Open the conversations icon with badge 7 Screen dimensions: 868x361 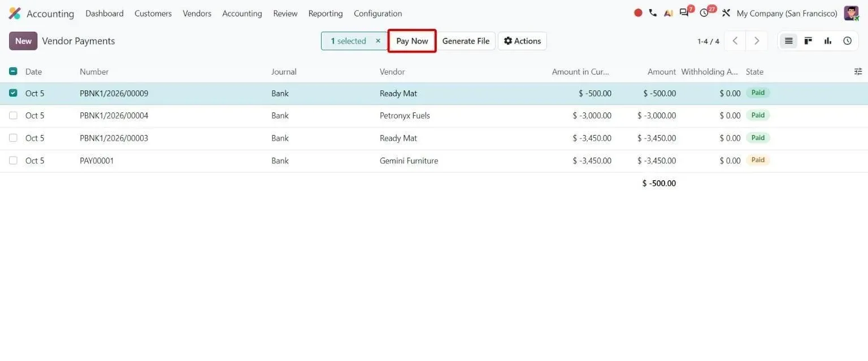click(x=685, y=12)
